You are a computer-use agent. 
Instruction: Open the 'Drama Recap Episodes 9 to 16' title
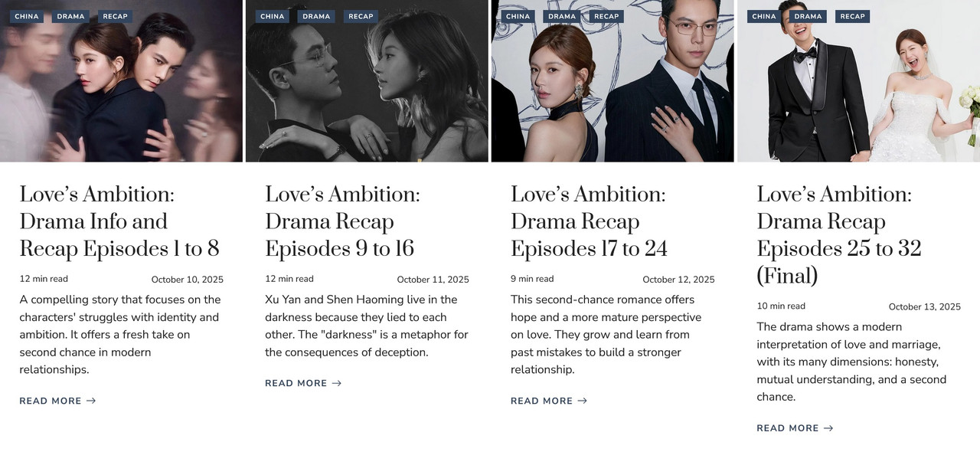[342, 221]
